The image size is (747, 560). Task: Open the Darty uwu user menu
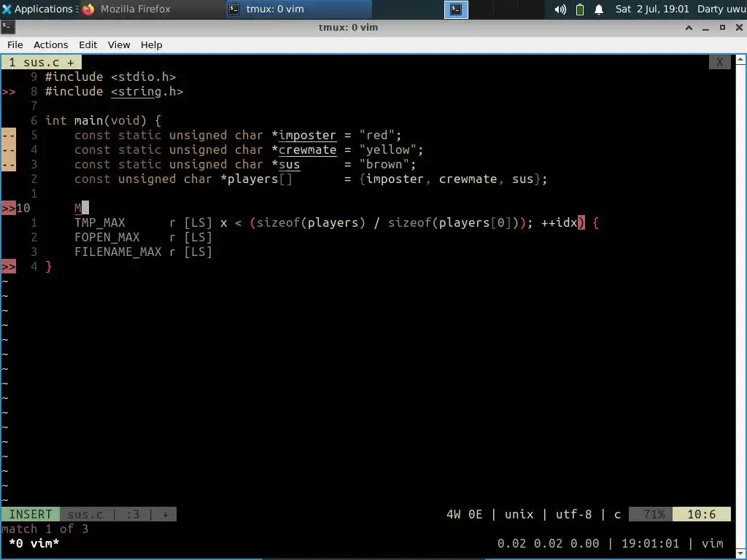[x=721, y=9]
